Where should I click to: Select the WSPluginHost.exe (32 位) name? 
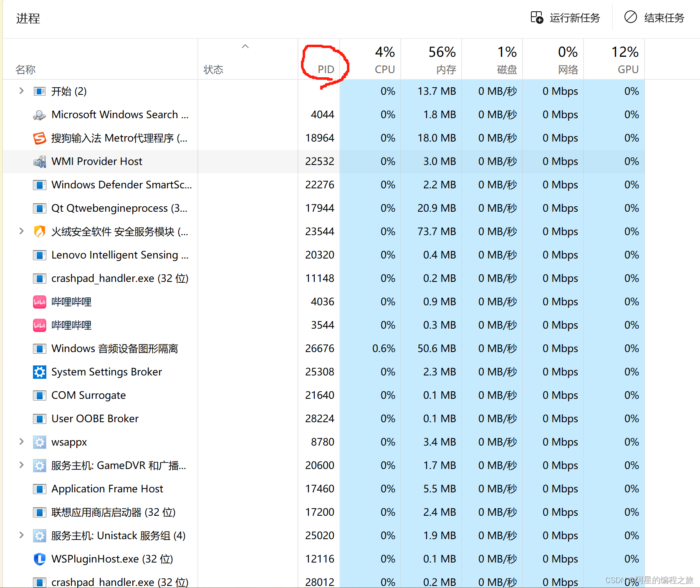coord(112,559)
